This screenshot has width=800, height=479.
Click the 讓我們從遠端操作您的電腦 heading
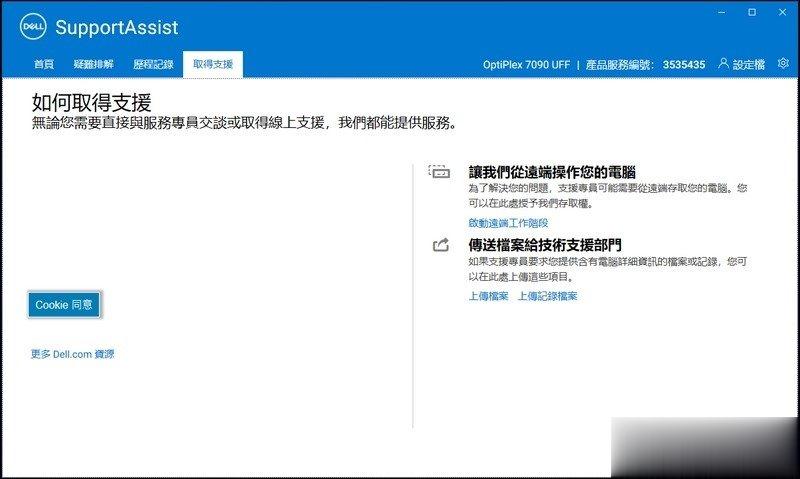552,172
